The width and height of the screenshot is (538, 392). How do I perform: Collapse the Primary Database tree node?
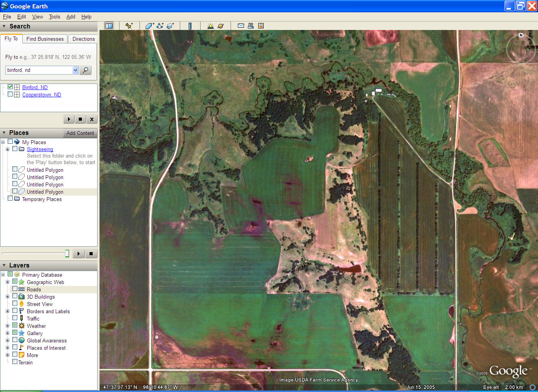[3, 275]
